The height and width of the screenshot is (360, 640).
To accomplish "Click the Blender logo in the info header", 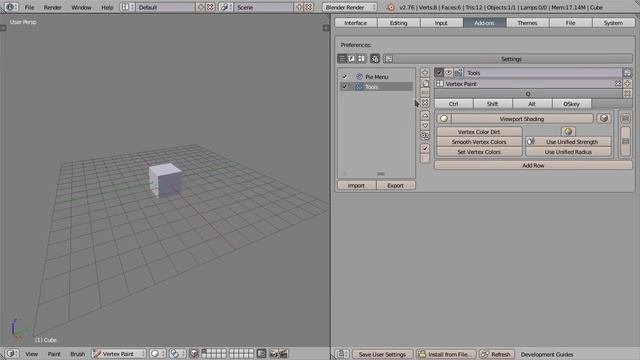I will 391,7.
